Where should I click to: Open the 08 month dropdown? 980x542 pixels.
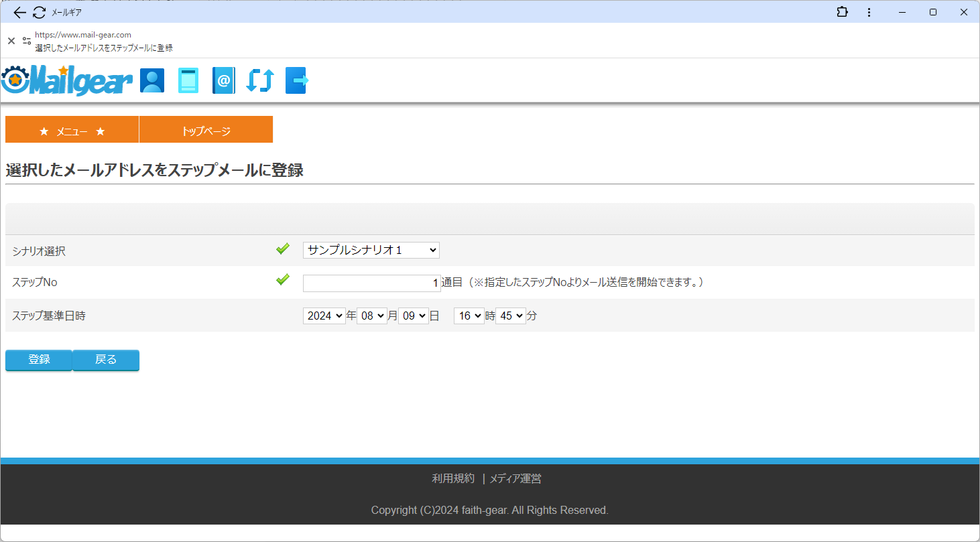(372, 316)
